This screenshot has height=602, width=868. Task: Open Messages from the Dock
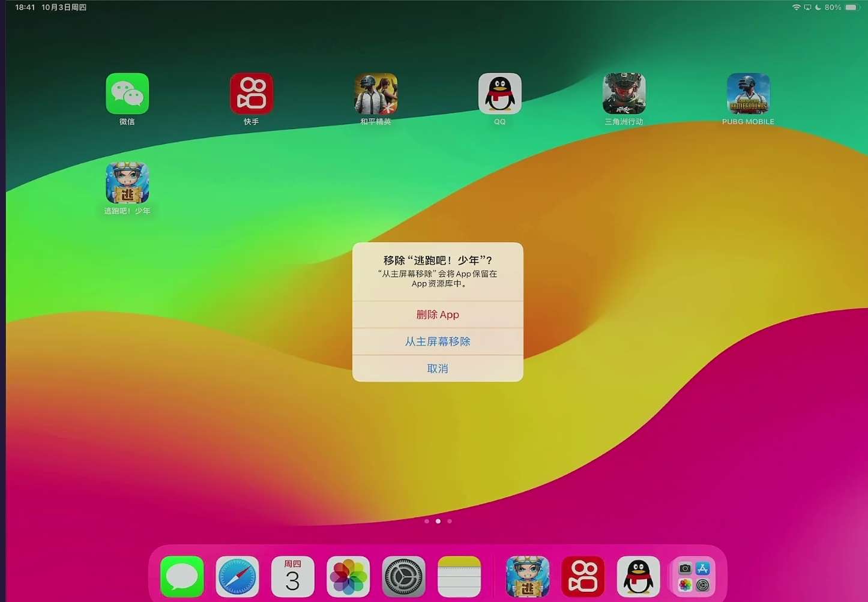tap(182, 577)
